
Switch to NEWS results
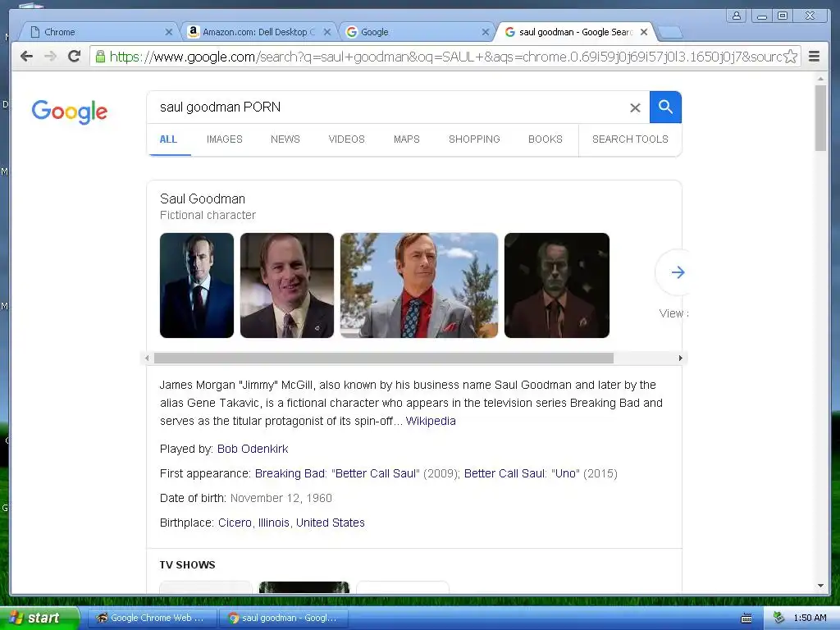(285, 139)
